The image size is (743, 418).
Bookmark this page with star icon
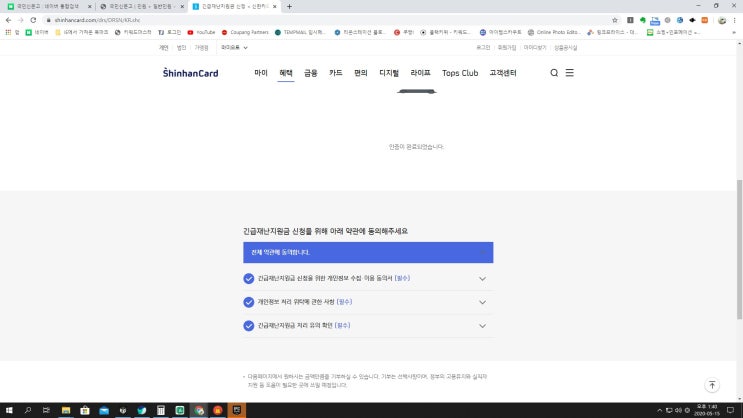click(x=615, y=20)
